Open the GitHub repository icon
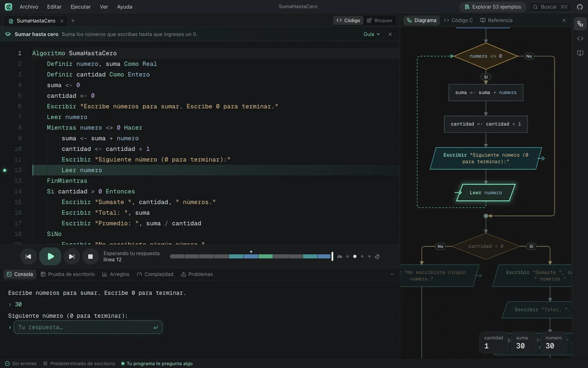 pos(580,7)
